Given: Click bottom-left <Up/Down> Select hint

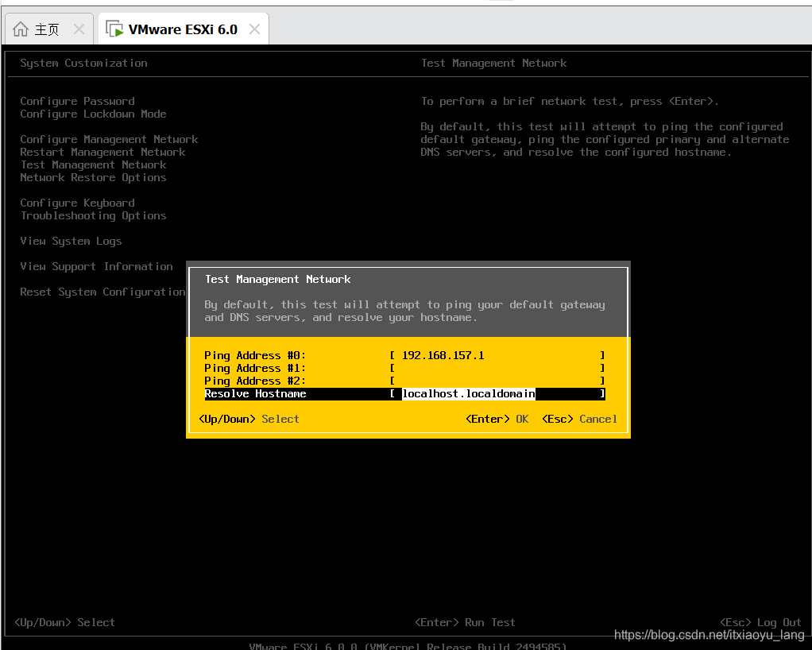Looking at the screenshot, I should coord(64,622).
